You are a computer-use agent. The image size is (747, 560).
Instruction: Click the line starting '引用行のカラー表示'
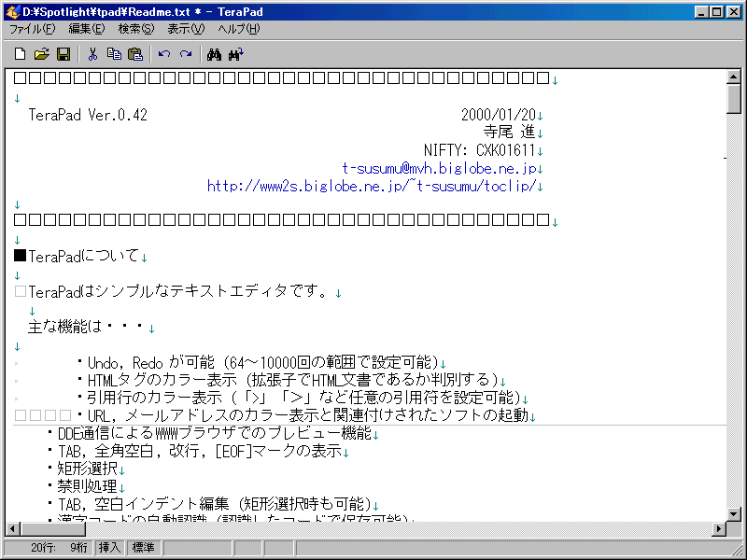point(299,398)
